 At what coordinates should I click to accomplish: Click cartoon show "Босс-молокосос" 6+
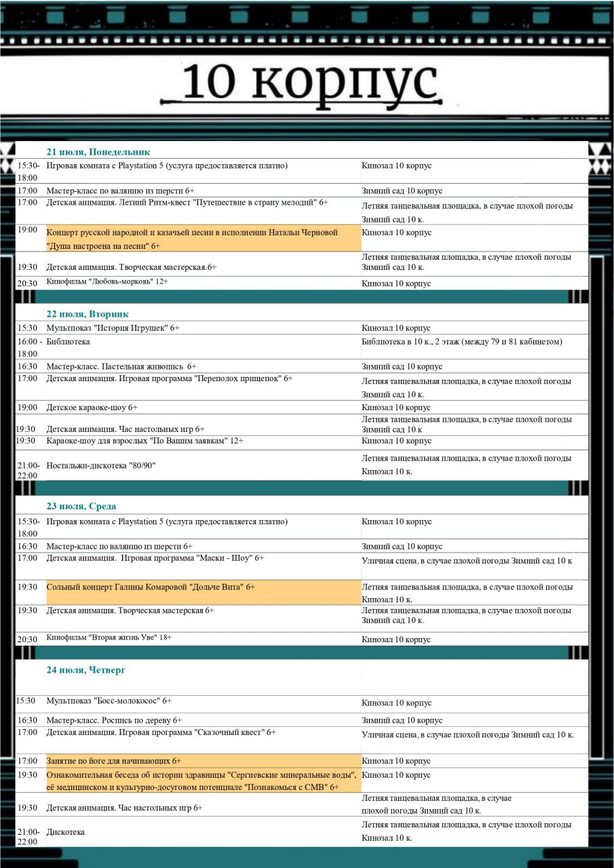[x=109, y=701]
